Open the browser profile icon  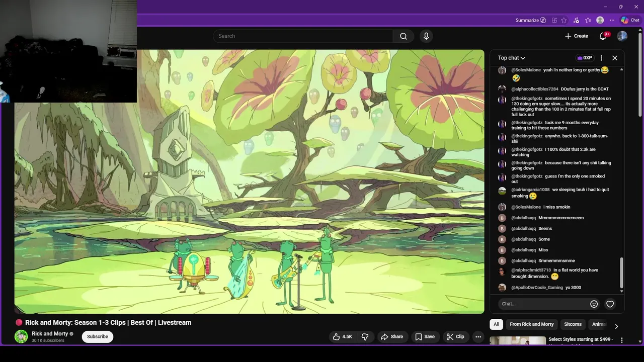(x=600, y=20)
